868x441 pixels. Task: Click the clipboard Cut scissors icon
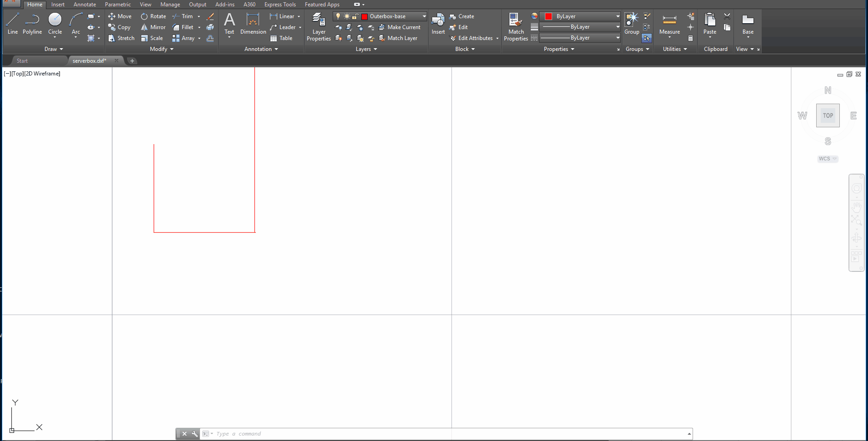(x=727, y=16)
